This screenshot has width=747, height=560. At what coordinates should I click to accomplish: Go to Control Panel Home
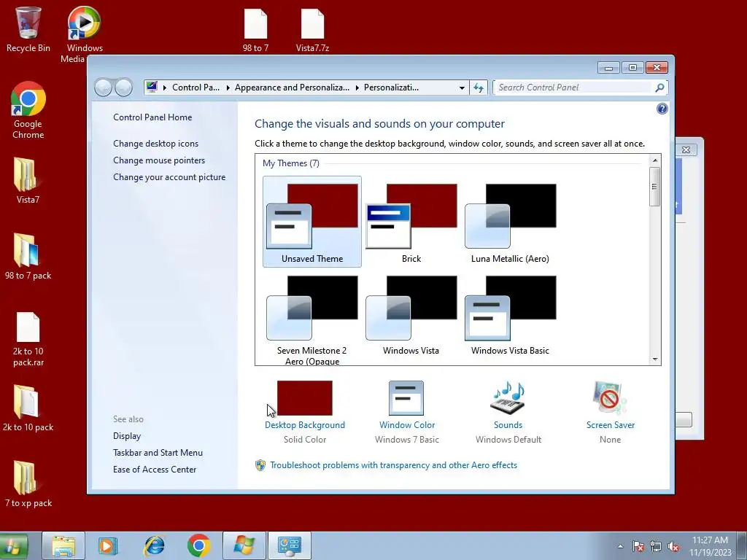tap(152, 117)
